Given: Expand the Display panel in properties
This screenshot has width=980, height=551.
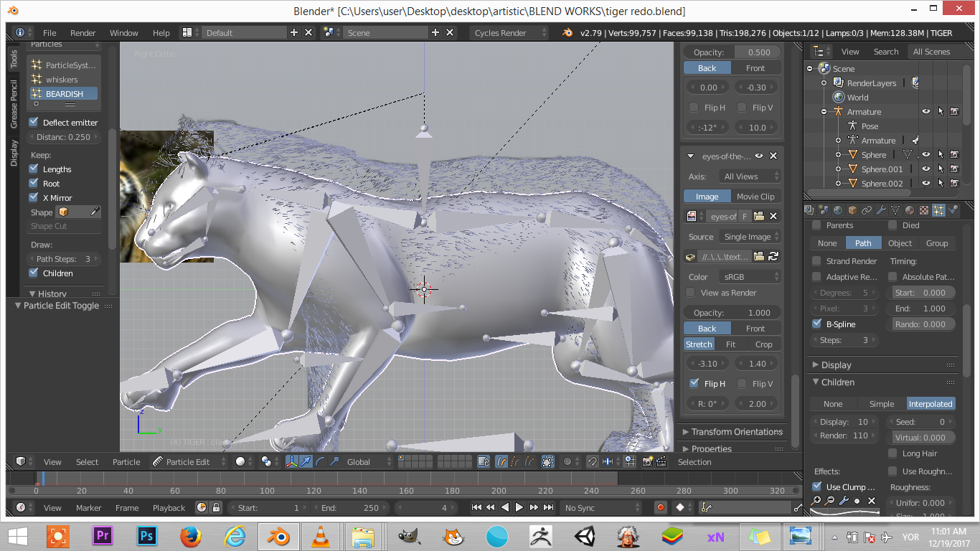Looking at the screenshot, I should coord(882,364).
